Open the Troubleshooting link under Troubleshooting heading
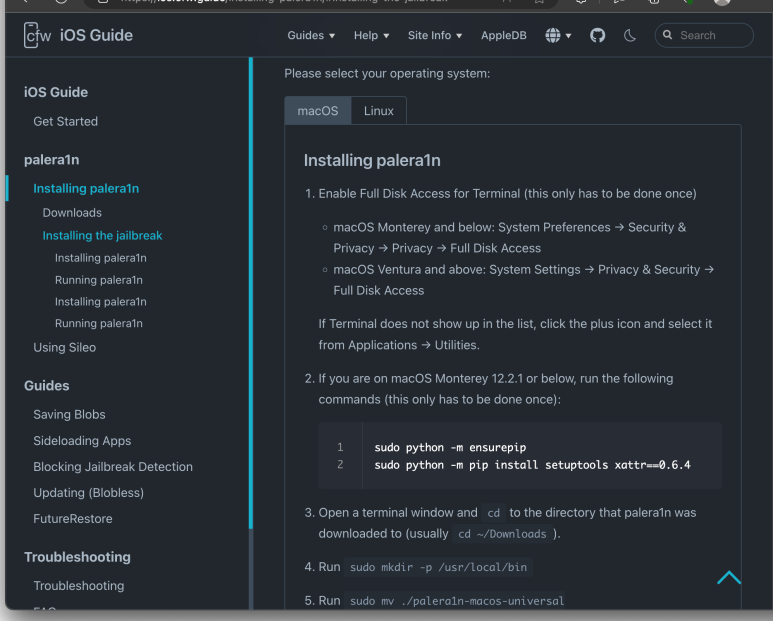 coord(79,586)
